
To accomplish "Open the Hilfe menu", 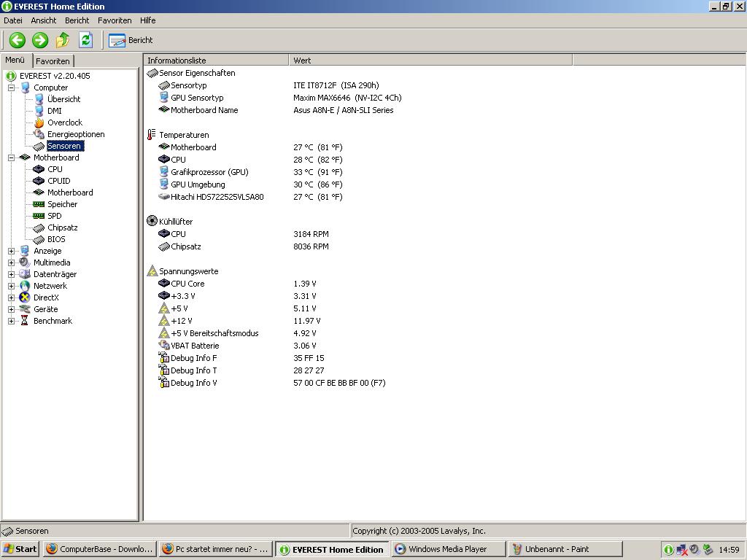I will point(147,20).
